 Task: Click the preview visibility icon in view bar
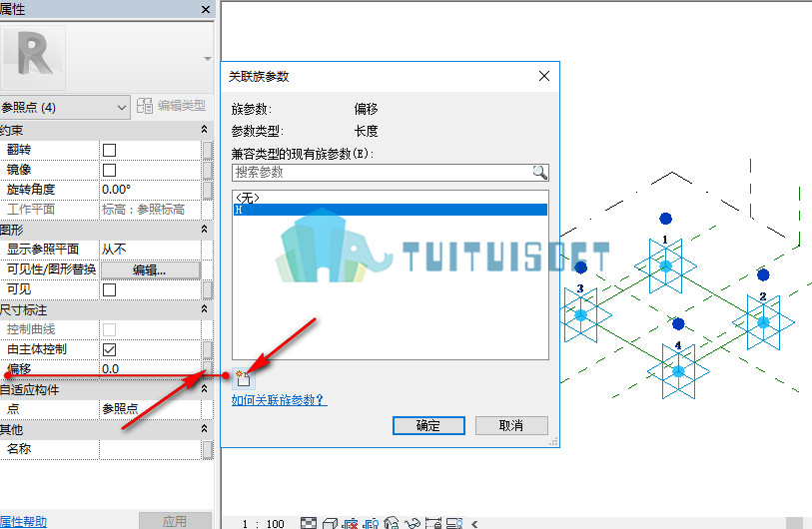(454, 523)
